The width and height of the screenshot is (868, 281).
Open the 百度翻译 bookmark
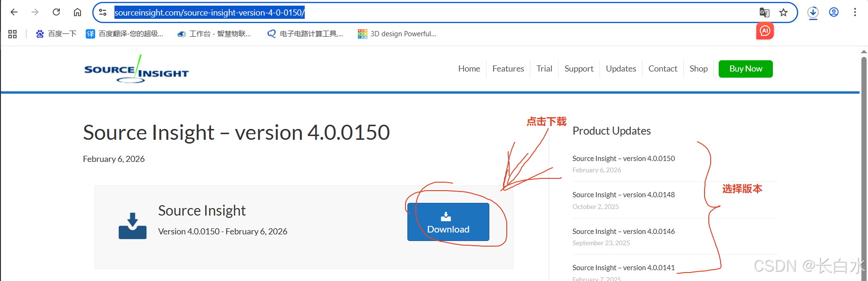point(124,34)
